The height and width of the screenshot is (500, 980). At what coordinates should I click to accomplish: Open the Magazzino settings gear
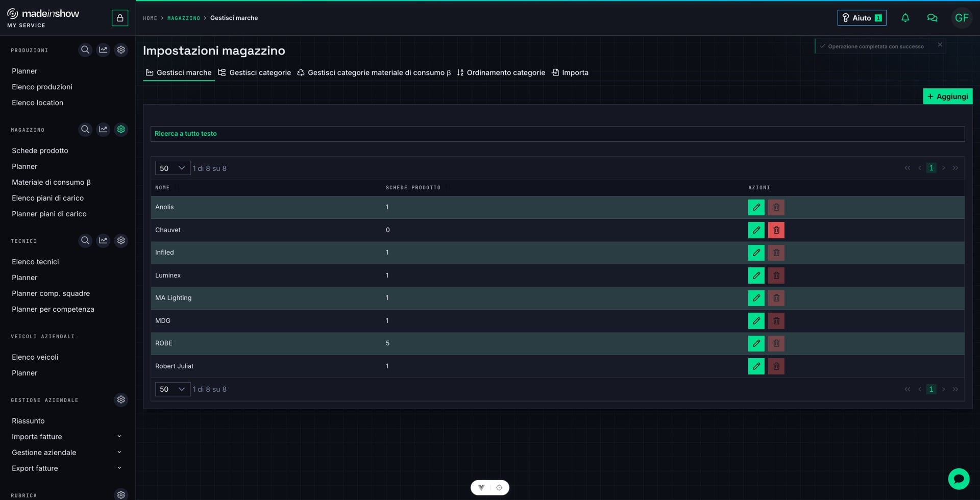tap(121, 130)
